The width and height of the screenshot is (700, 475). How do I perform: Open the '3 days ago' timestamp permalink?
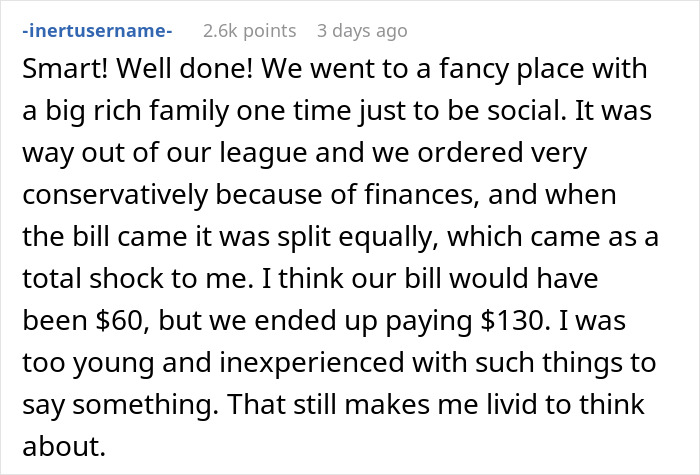click(x=362, y=31)
